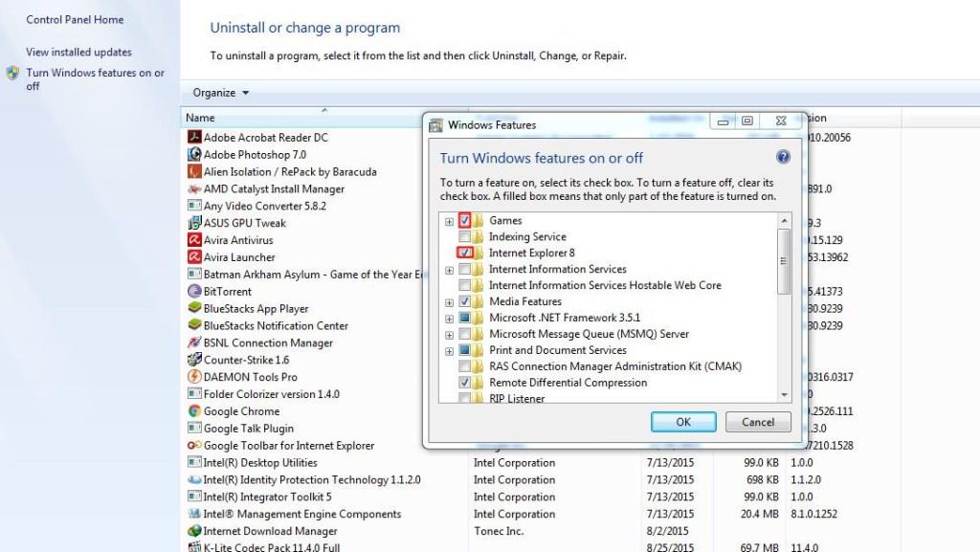Screen dimensions: 980x552
Task: Open the Organize dropdown menu
Action: pos(221,93)
